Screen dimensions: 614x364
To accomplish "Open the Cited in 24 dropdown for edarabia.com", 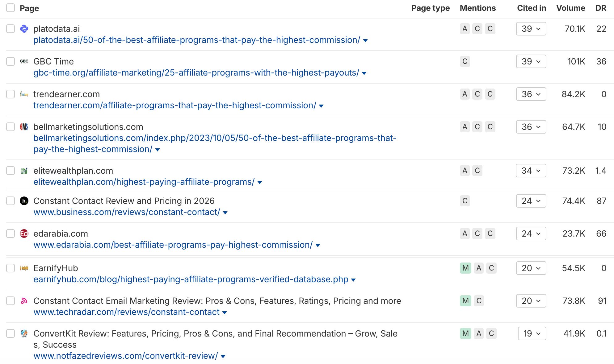I will click(531, 234).
